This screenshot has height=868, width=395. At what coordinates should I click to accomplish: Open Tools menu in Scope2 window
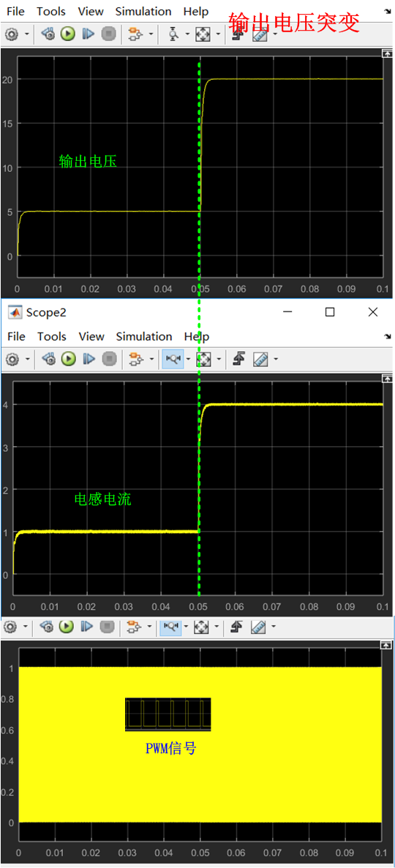pos(52,336)
